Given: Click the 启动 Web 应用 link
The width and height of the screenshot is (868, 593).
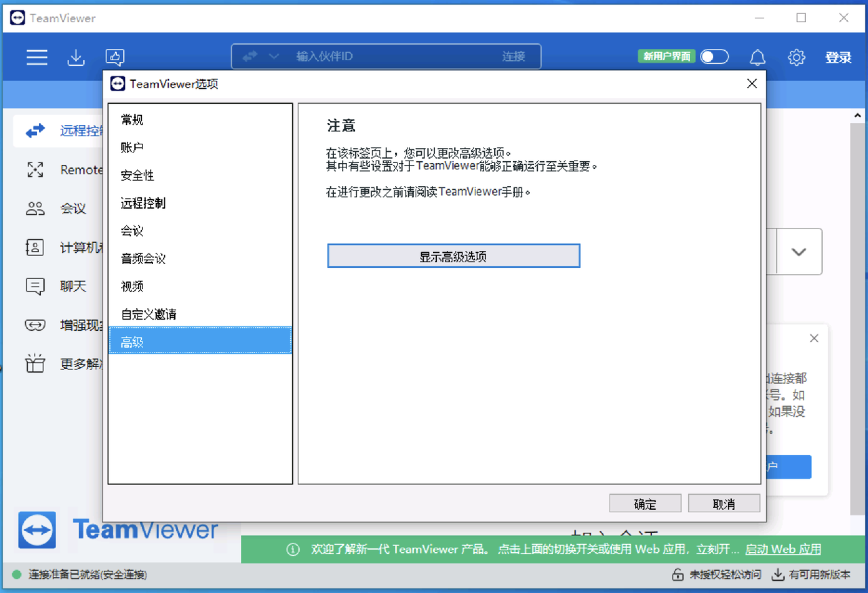Looking at the screenshot, I should point(783,549).
